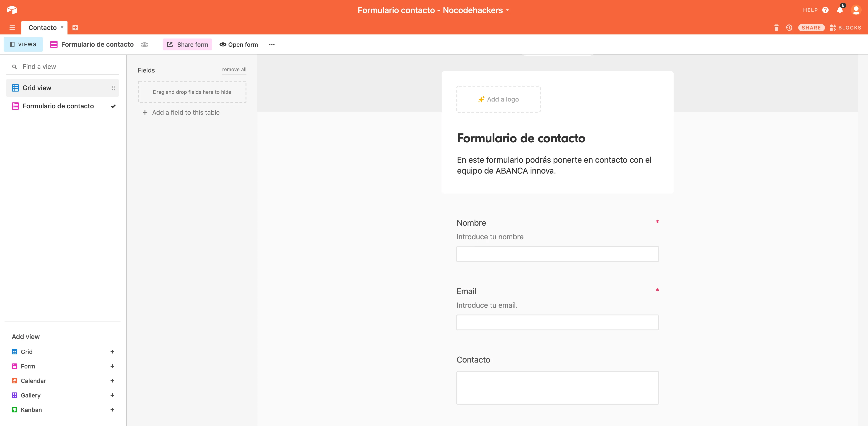Open base revision history icon
The image size is (868, 426).
(x=789, y=28)
